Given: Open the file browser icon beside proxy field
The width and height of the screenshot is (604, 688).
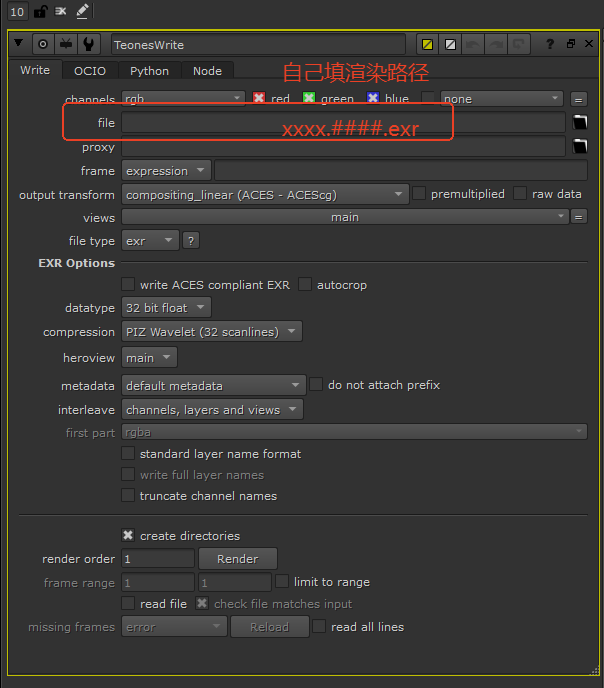Looking at the screenshot, I should (579, 147).
